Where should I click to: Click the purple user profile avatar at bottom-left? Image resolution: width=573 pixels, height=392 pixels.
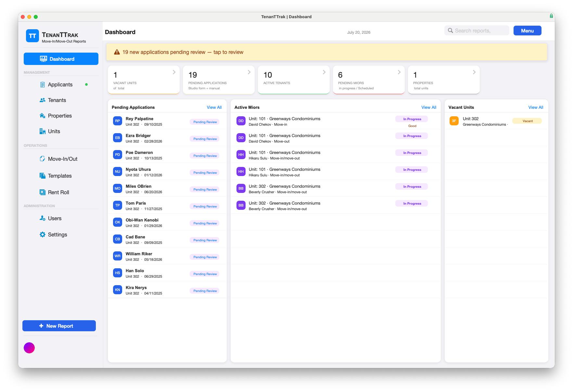(x=29, y=348)
